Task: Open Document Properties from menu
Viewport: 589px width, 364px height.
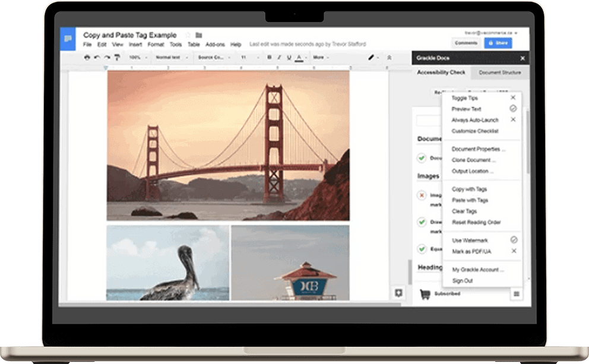Action: click(478, 149)
